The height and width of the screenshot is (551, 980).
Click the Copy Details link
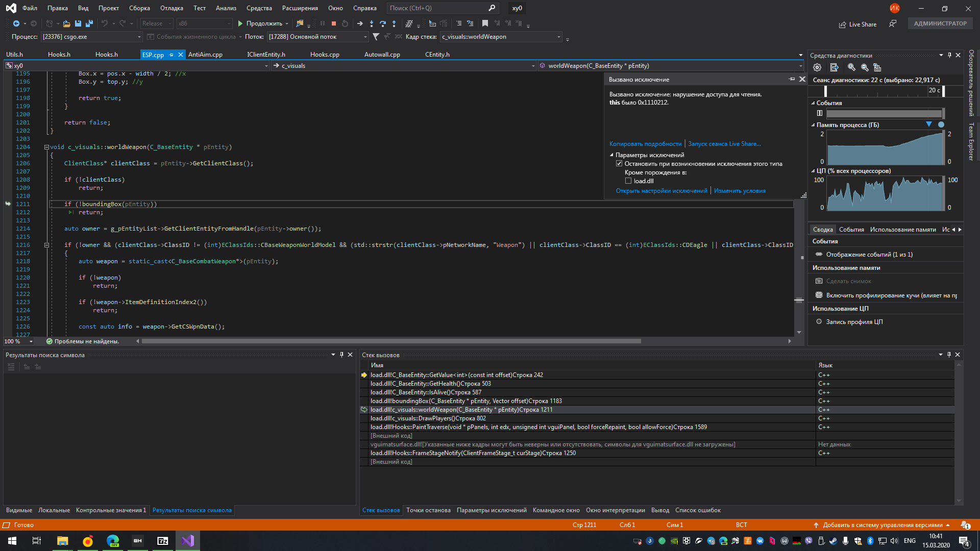645,144
